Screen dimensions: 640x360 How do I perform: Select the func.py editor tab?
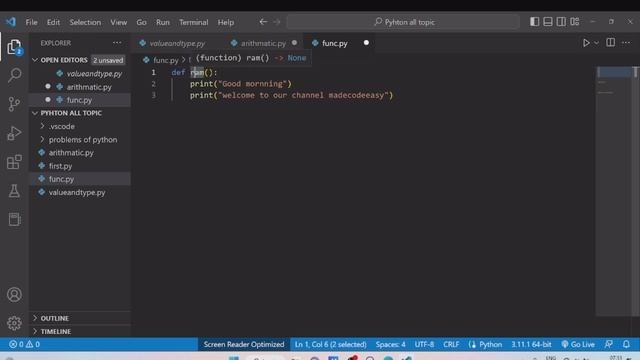(334, 43)
